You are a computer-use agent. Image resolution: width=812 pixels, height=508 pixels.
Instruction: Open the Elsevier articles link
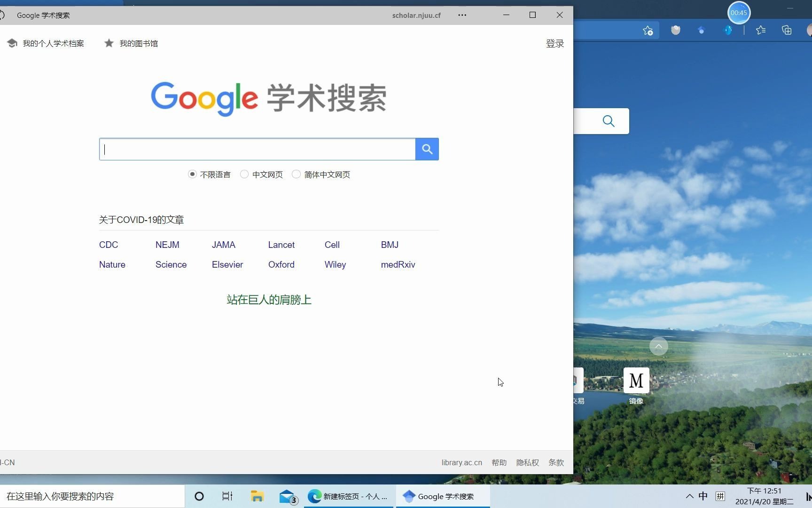click(x=227, y=265)
